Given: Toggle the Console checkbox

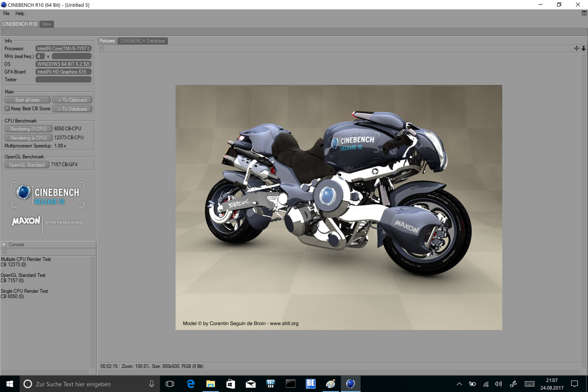Looking at the screenshot, I should click(4, 245).
